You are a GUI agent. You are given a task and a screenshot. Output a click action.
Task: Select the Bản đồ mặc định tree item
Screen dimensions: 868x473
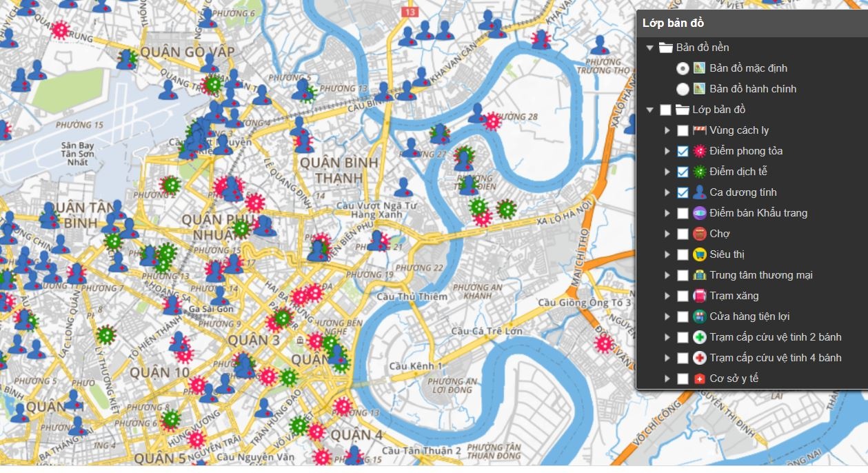tap(748, 68)
